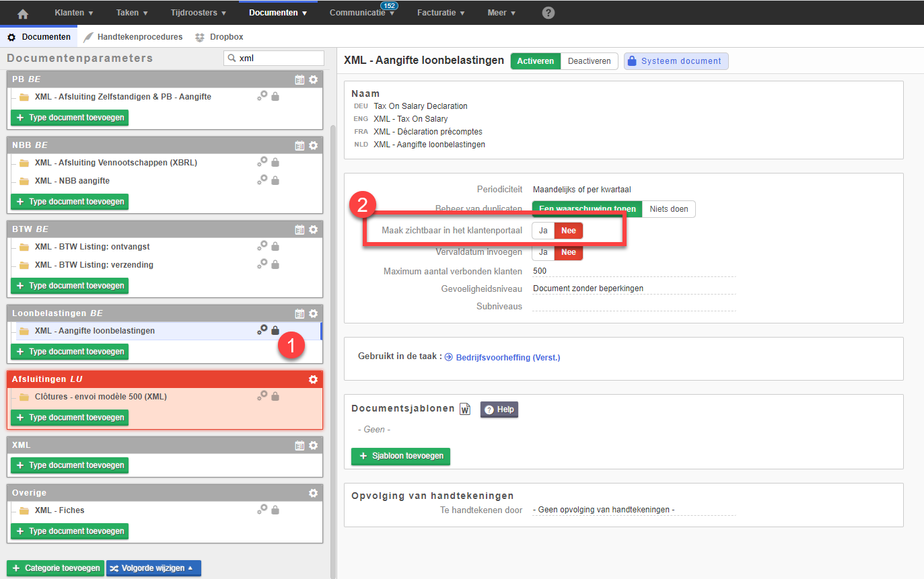This screenshot has height=579, width=924.
Task: Open gear settings for BTW BE category
Action: coord(313,229)
